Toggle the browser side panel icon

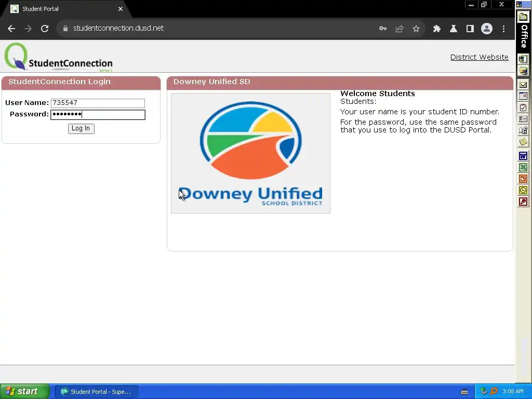pos(470,29)
